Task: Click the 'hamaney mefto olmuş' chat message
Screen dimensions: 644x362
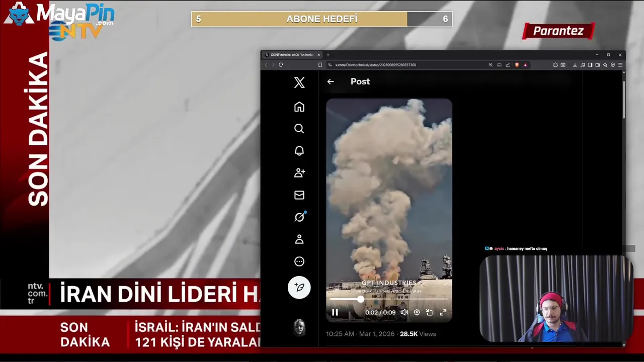Action: [x=527, y=248]
